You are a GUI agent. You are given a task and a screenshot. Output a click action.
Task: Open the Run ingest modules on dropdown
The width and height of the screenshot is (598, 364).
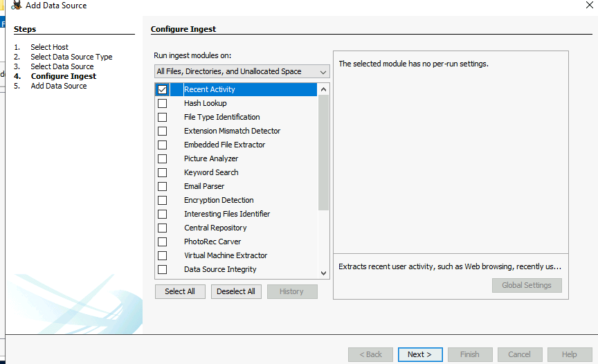[x=242, y=71]
